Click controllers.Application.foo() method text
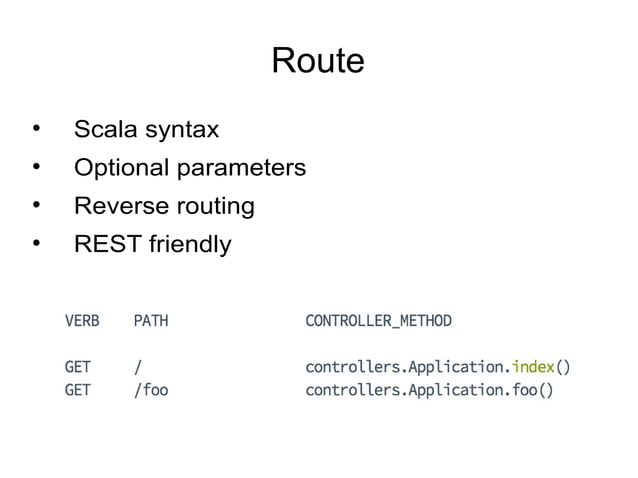This screenshot has height=478, width=638. pos(429,390)
